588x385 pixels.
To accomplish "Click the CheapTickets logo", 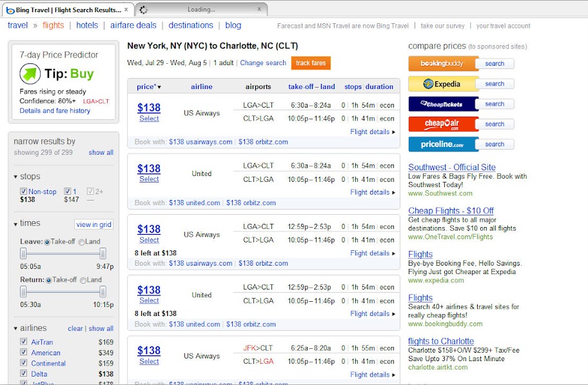I will click(442, 104).
